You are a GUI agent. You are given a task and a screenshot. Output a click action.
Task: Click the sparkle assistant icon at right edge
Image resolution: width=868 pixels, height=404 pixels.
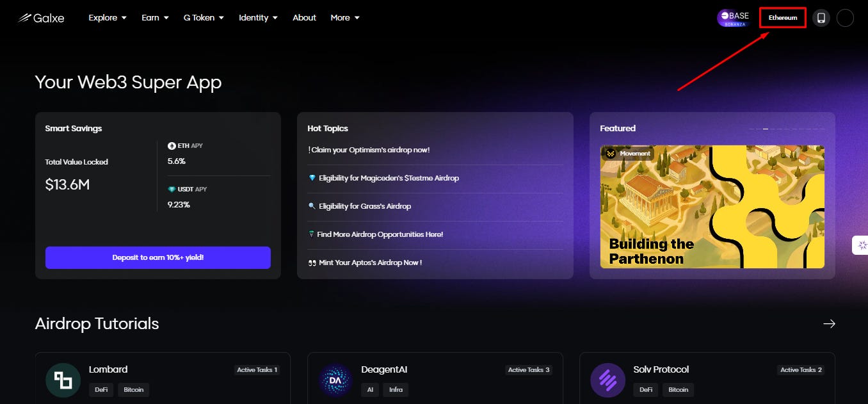[862, 245]
